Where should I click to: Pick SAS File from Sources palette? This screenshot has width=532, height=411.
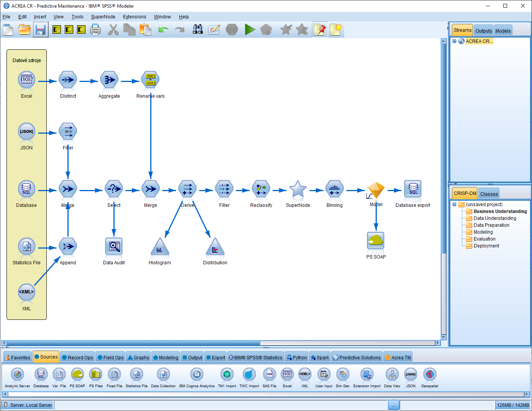[x=269, y=378]
